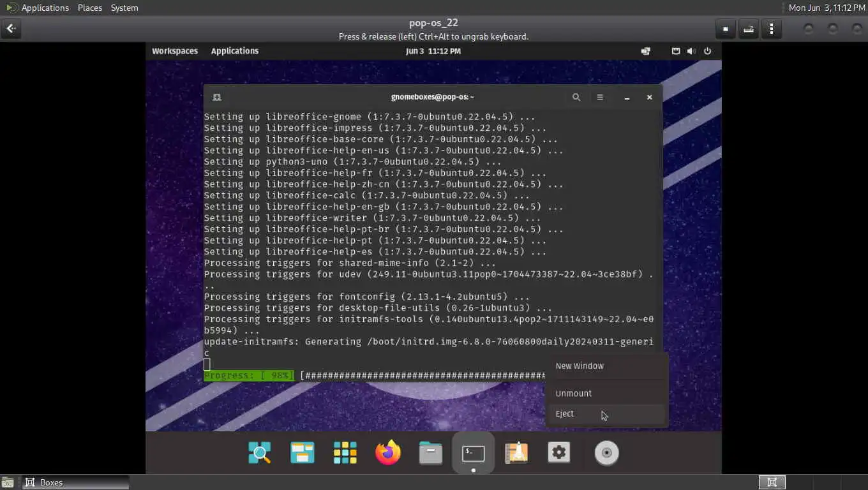This screenshot has height=490, width=868.
Task: Open Pop!_Shop rocket icon in dock
Action: coord(516,453)
